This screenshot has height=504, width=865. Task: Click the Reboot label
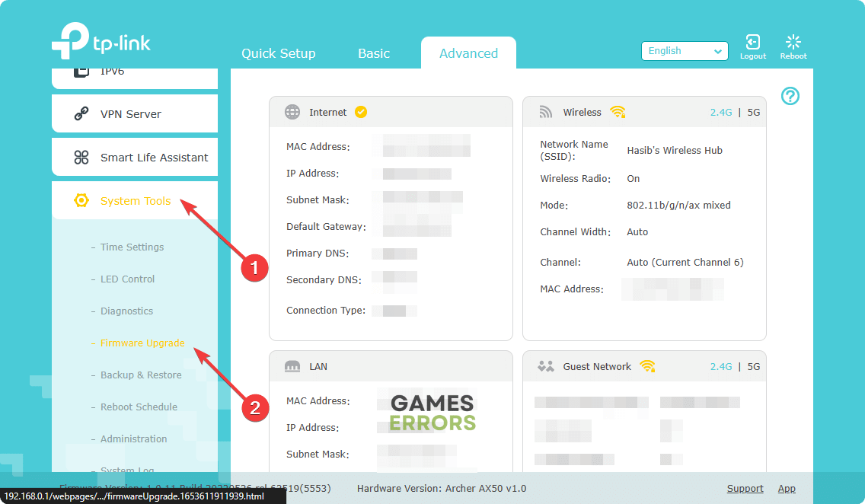coord(793,56)
